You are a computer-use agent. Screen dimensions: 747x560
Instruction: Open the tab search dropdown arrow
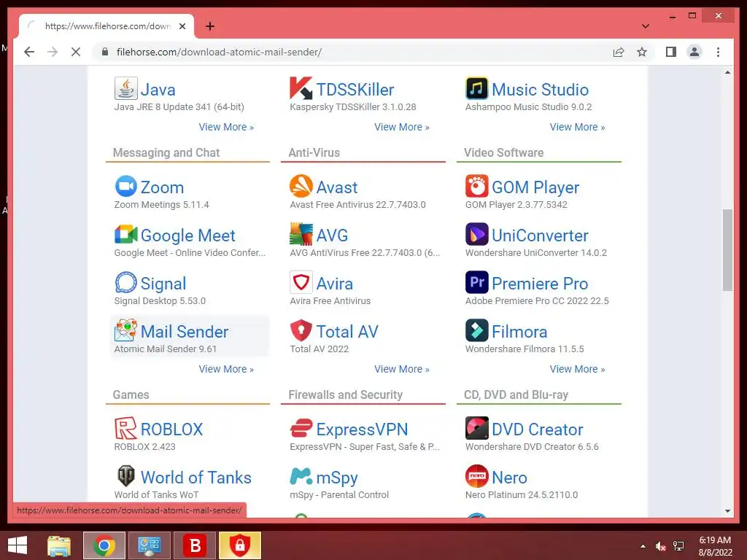(x=646, y=26)
